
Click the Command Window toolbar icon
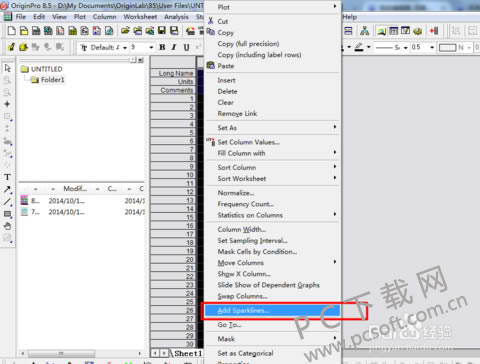pyautogui.click(x=405, y=31)
